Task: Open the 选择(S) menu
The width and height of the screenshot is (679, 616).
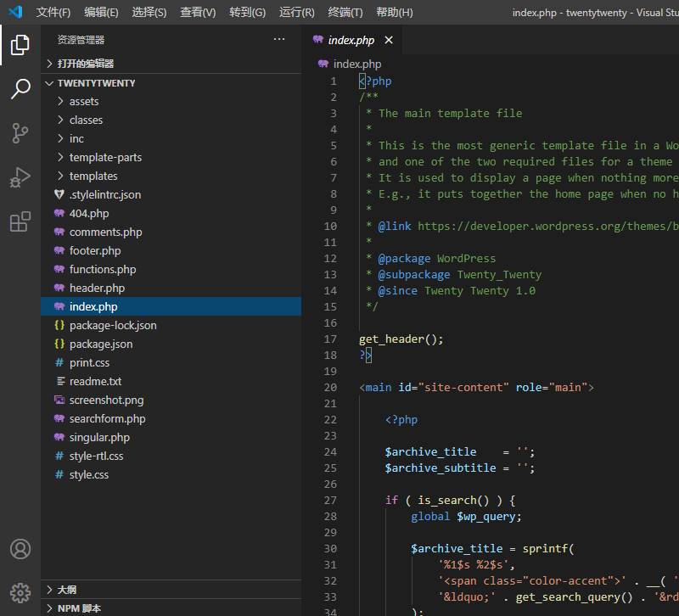Action: click(x=149, y=12)
